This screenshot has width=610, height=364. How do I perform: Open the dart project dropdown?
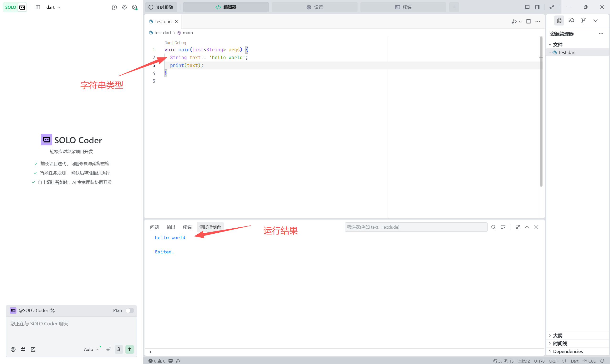click(x=53, y=7)
